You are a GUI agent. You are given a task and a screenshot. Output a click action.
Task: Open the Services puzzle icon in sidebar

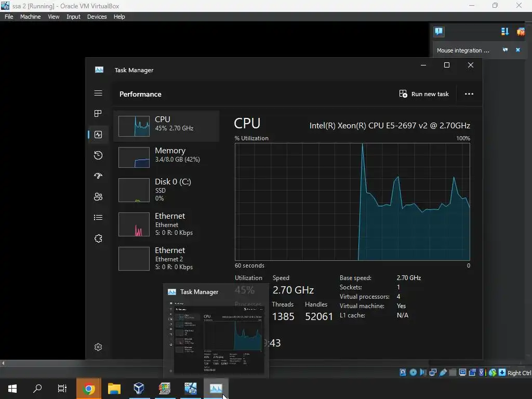click(x=98, y=238)
